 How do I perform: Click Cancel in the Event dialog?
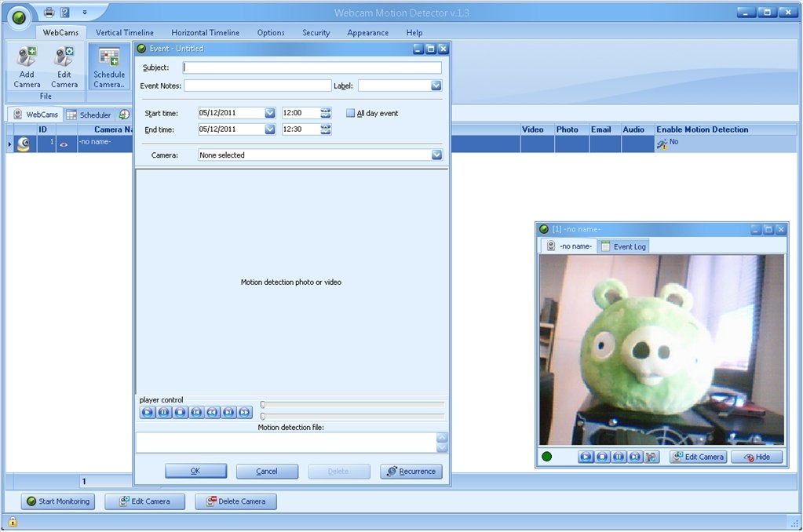(x=267, y=471)
